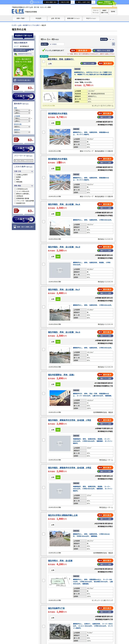Open 福生市大字熊川 建築条件無し土地 title
The height and width of the screenshot is (644, 129).
(x=63, y=515)
